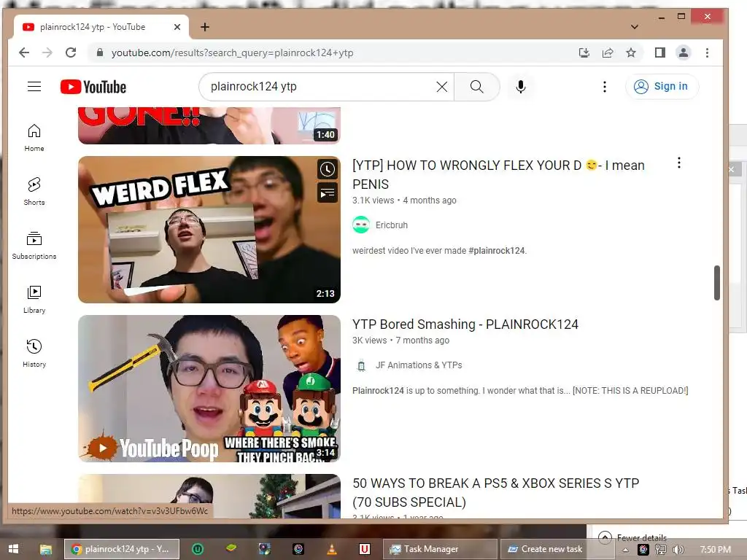The image size is (747, 560).
Task: Bookmark this page with the star
Action: 631,52
